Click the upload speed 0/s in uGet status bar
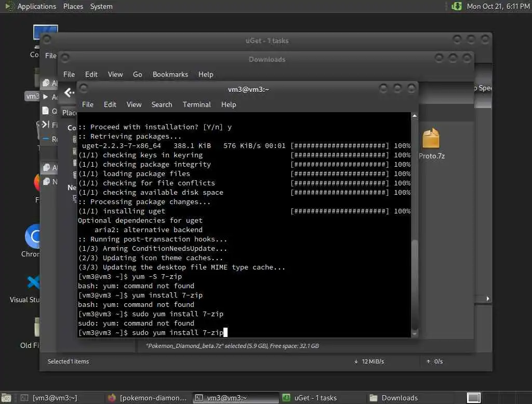This screenshot has width=532, height=404. pos(435,361)
